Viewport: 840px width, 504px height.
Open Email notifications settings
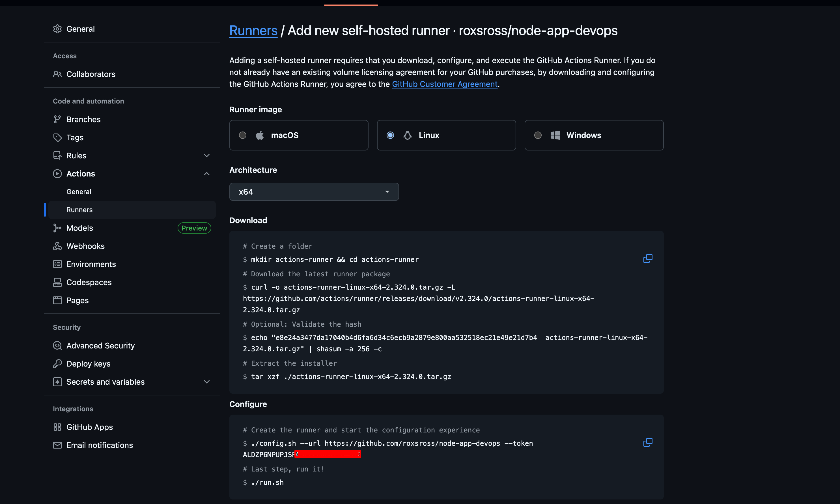(132, 445)
